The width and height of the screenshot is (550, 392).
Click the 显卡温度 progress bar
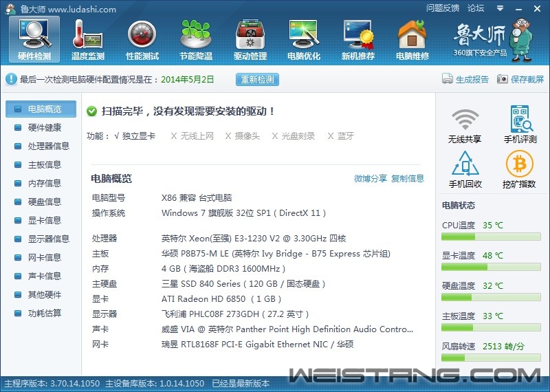pos(491,267)
